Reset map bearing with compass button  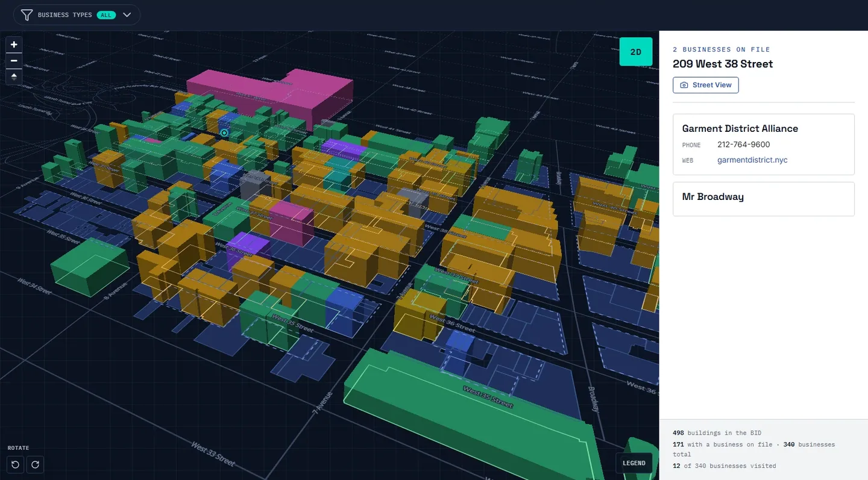14,76
